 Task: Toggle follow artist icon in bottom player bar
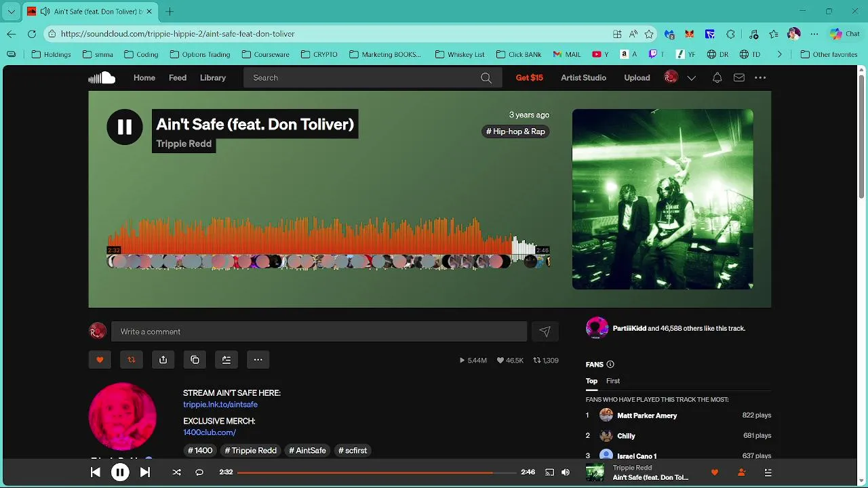[741, 472]
